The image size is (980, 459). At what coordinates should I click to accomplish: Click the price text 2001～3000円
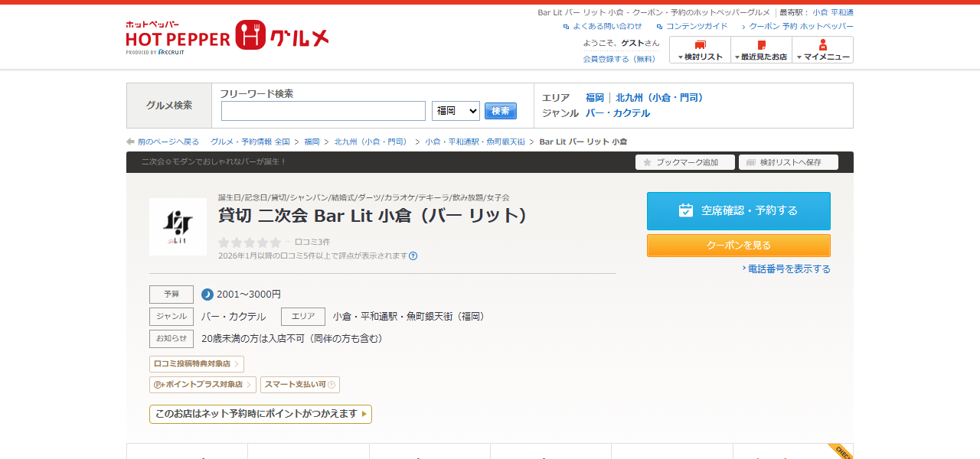[249, 295]
